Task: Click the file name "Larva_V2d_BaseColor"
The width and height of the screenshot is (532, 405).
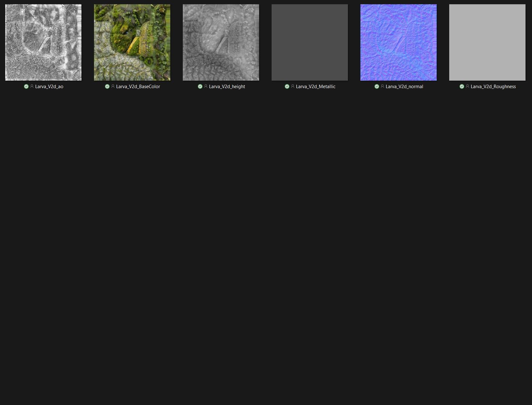Action: pos(138,87)
